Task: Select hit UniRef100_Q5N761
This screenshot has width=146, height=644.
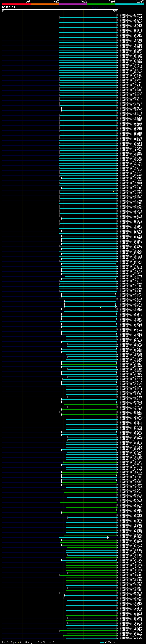Action: pos(131,304)
